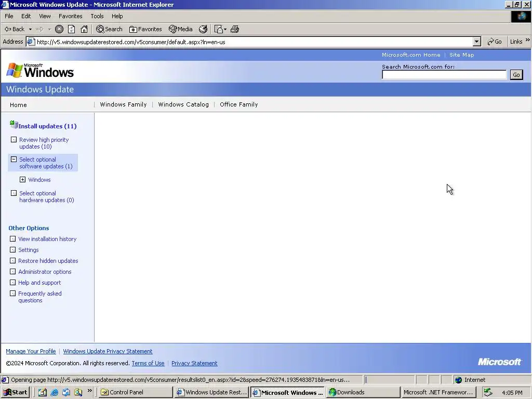Click the Show Desktop Quick Launch icon
This screenshot has height=399, width=532.
pyautogui.click(x=43, y=392)
